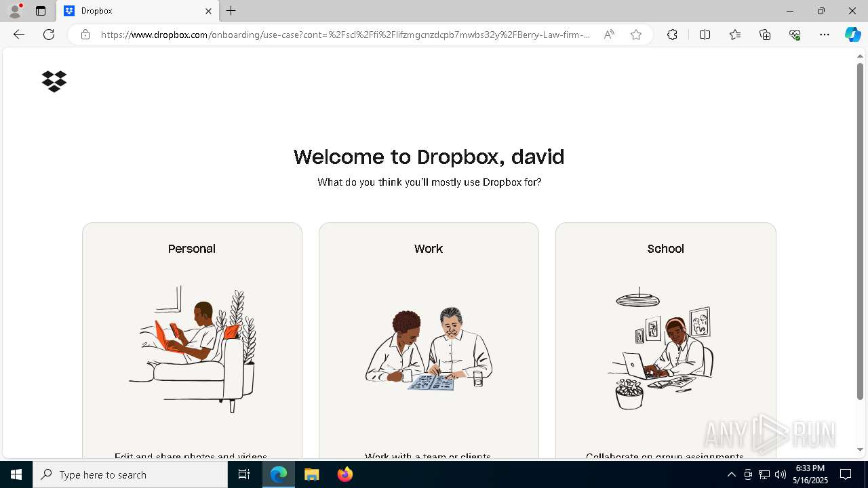Click the taskbar search box

click(130, 474)
